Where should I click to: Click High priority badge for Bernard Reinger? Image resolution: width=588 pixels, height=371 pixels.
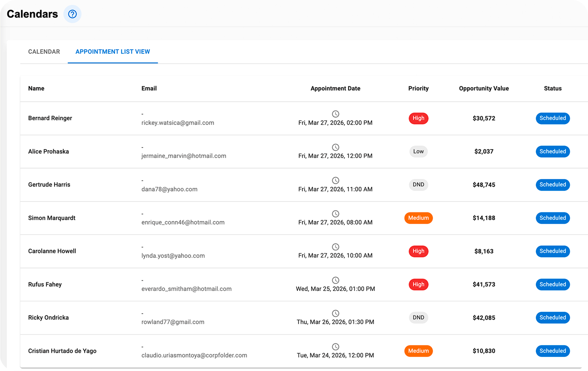(418, 118)
